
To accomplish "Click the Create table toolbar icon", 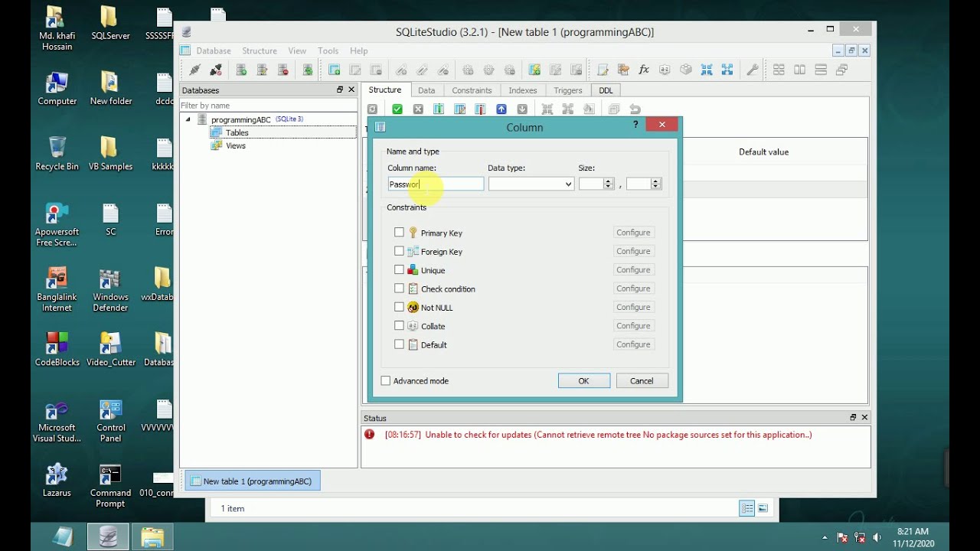I will point(335,70).
